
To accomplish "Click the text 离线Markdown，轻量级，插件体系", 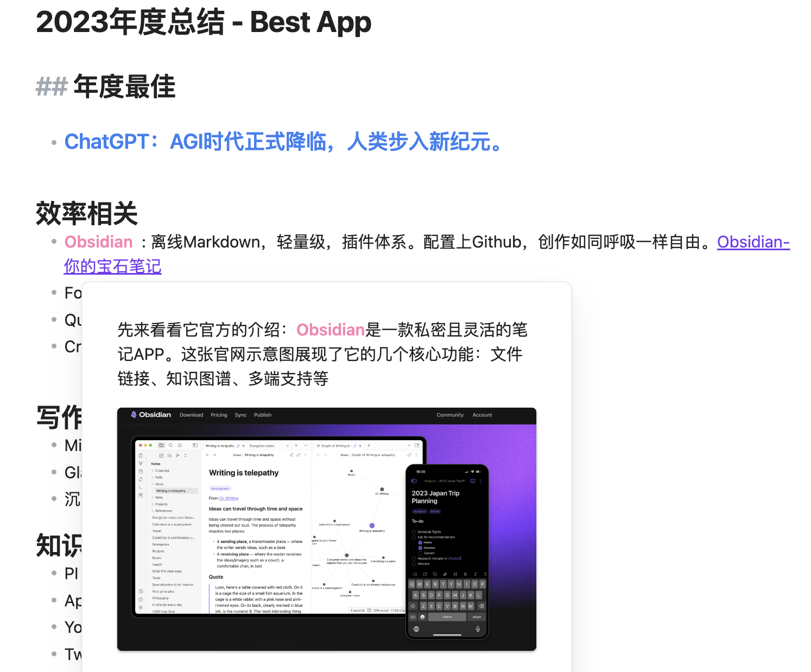I will click(x=279, y=242).
